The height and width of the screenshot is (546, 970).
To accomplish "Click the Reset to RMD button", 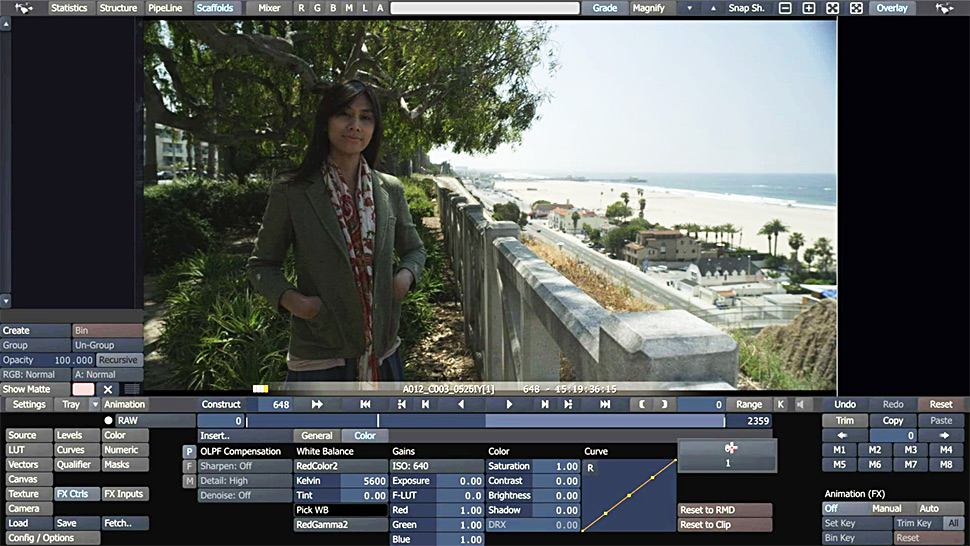I will pyautogui.click(x=725, y=510).
